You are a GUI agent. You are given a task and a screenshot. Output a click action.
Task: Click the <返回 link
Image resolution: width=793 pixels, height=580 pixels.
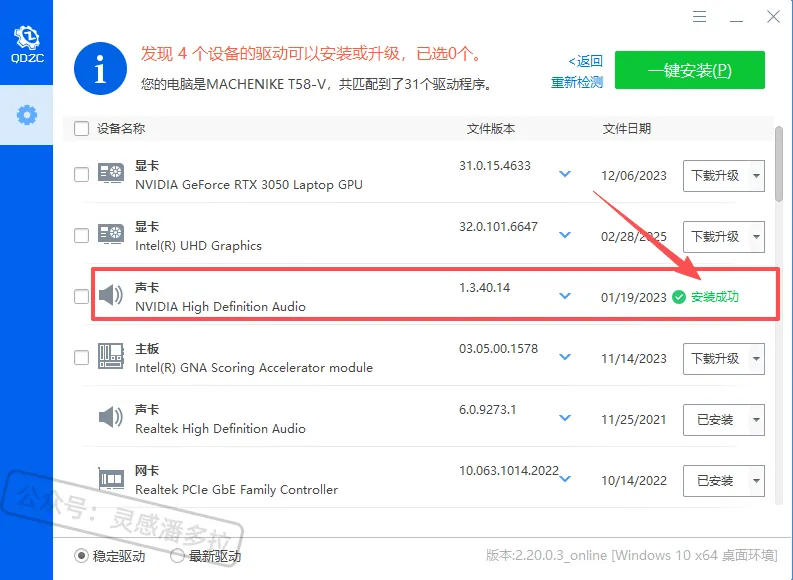click(x=585, y=61)
